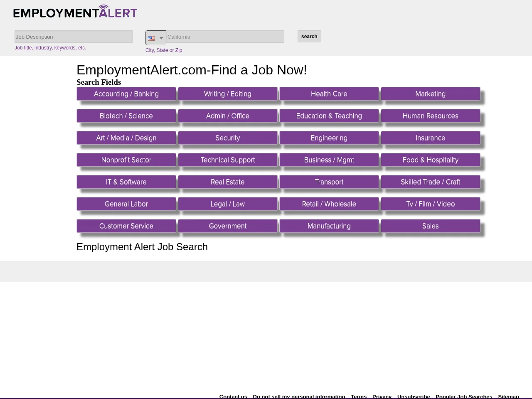Open Biotech / Science jobs
Screen dimensions: 532x399
point(126,116)
